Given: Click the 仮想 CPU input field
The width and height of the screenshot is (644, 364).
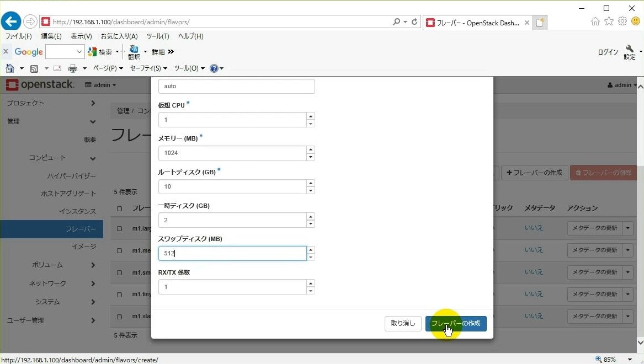Looking at the screenshot, I should (x=232, y=120).
